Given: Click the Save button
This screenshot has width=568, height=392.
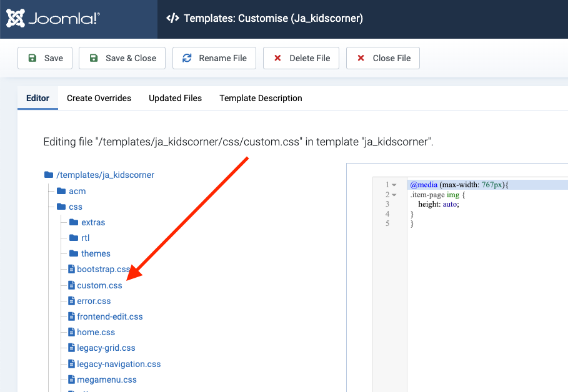Looking at the screenshot, I should click(x=45, y=58).
